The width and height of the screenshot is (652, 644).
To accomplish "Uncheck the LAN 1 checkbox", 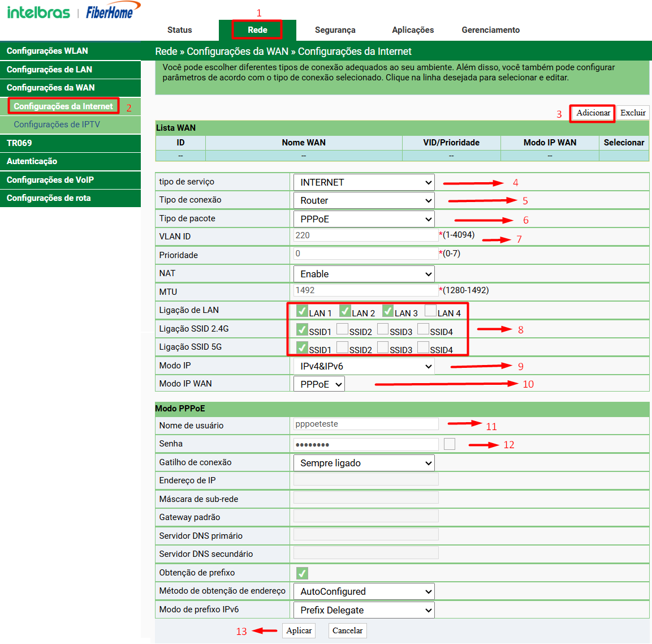I will [303, 311].
